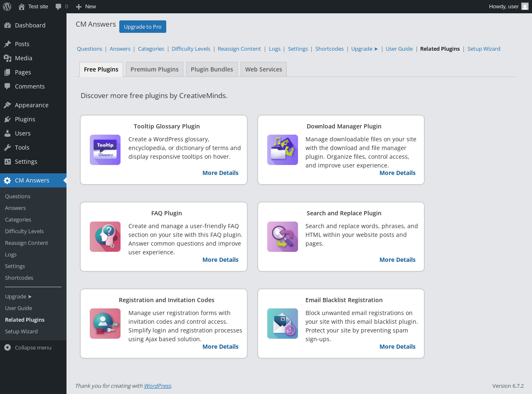
Task: Click More Details for Search and Replace
Action: tap(397, 260)
